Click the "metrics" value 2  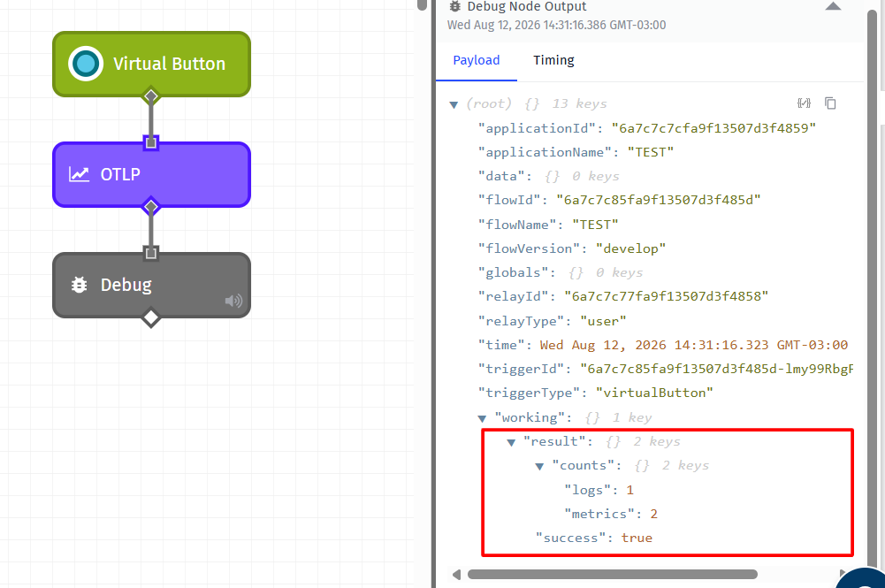pos(653,514)
